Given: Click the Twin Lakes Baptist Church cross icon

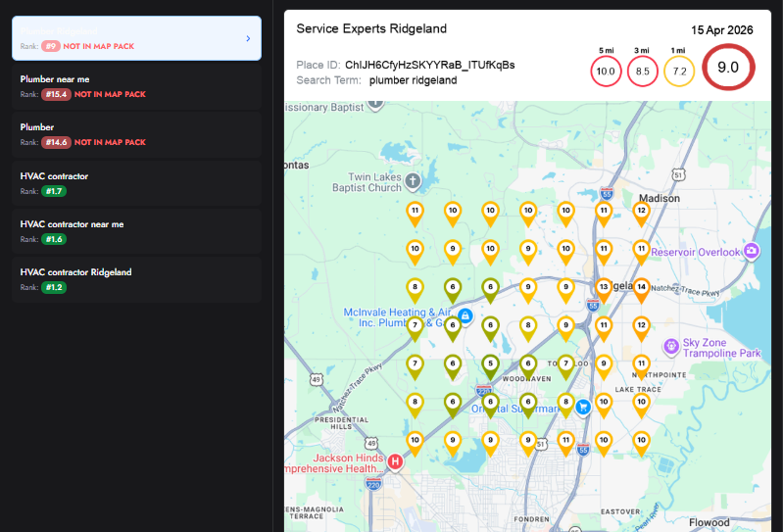Looking at the screenshot, I should (413, 180).
